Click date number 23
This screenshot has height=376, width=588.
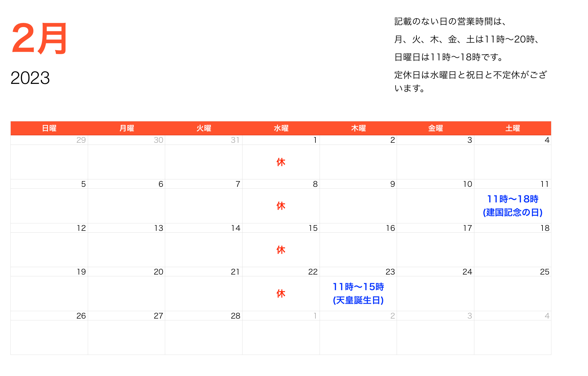(x=390, y=272)
